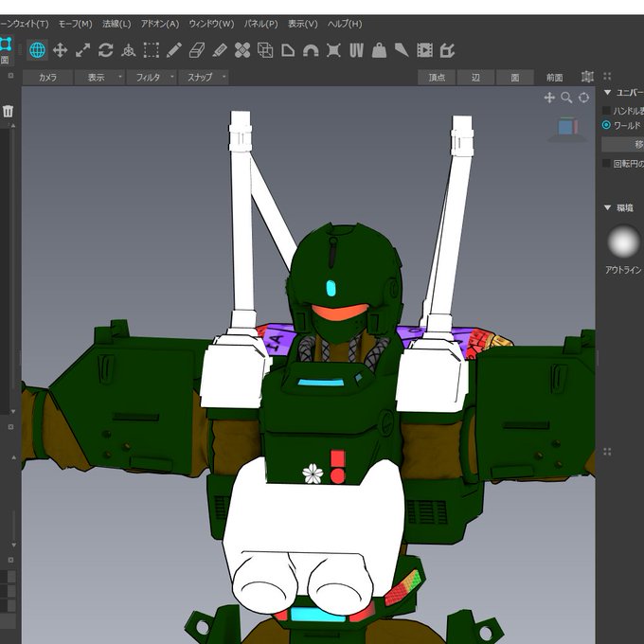Viewport: 644px width, 644px height.
Task: Collapse the 環境 panel section
Action: coord(607,207)
